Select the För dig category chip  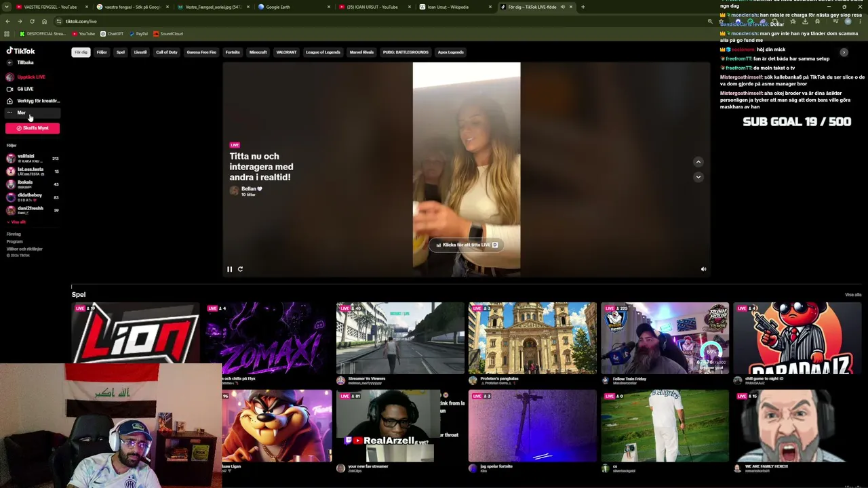(81, 52)
